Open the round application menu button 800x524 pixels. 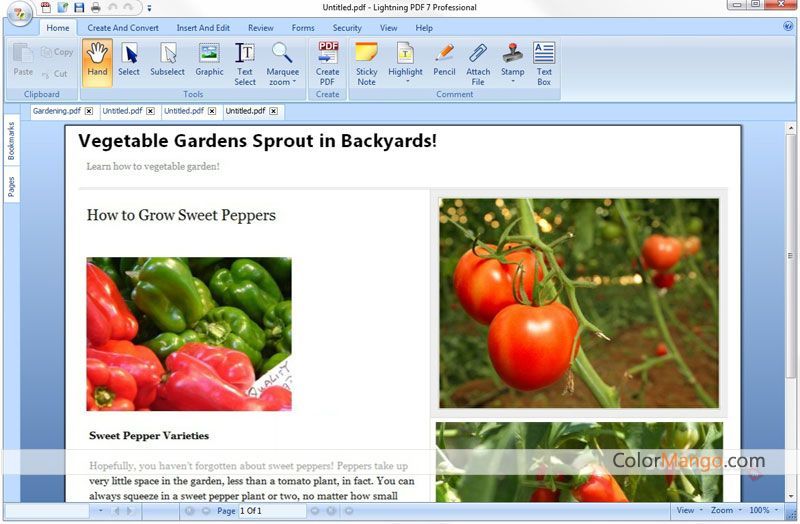tap(19, 13)
